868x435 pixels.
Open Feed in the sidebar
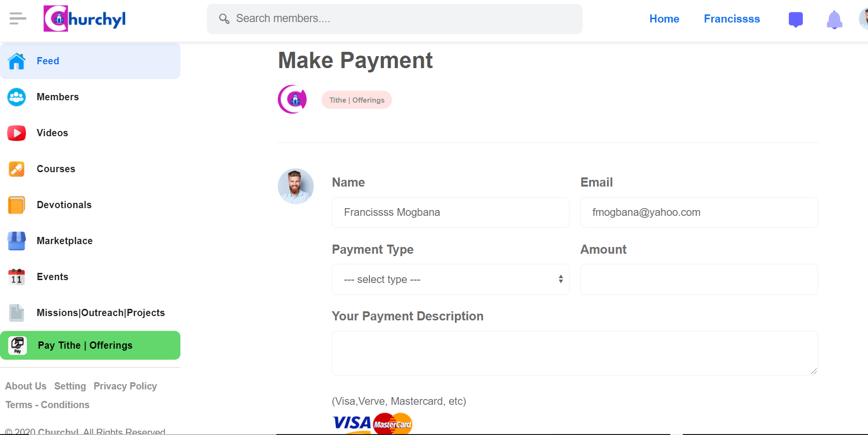click(x=90, y=61)
